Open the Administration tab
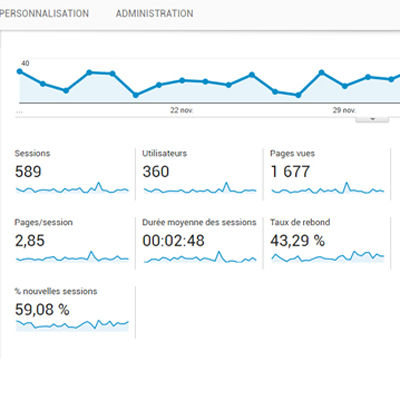400x400 pixels. [x=154, y=13]
